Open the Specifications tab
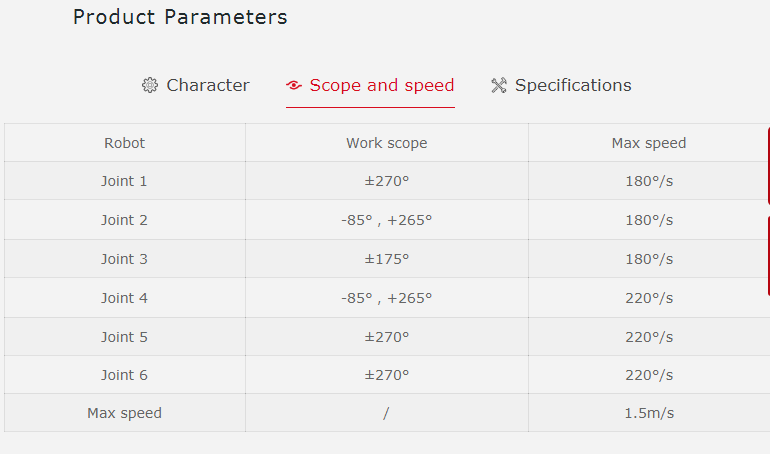 [572, 86]
